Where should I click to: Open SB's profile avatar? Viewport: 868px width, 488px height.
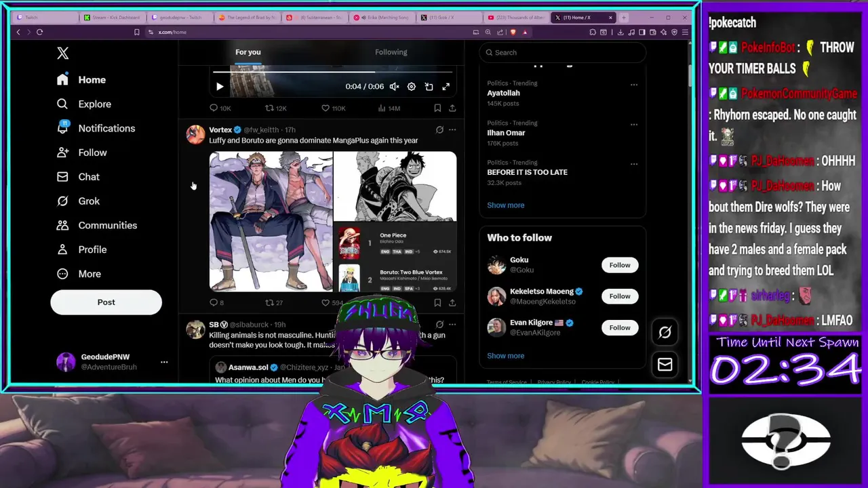(195, 329)
